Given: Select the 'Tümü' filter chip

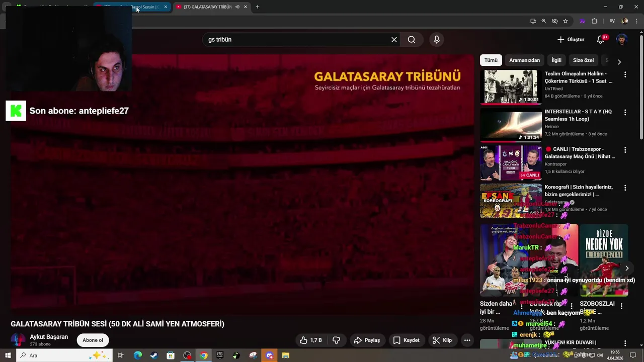Looking at the screenshot, I should [491, 60].
